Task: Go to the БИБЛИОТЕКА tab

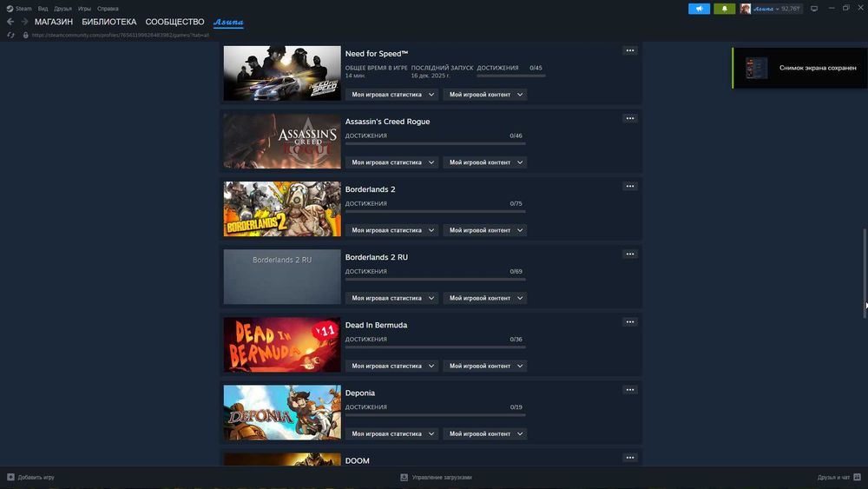Action: [109, 22]
